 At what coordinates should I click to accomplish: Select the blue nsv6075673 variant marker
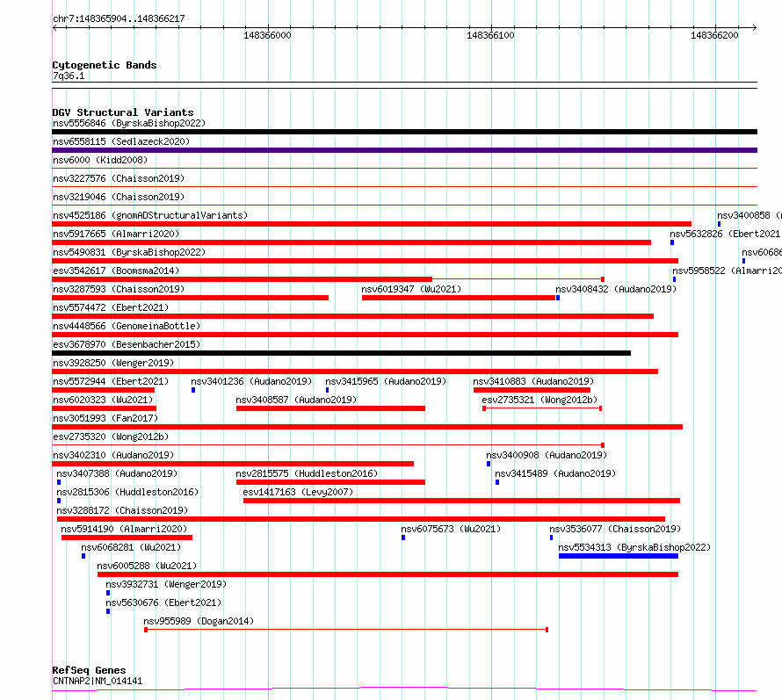(403, 538)
